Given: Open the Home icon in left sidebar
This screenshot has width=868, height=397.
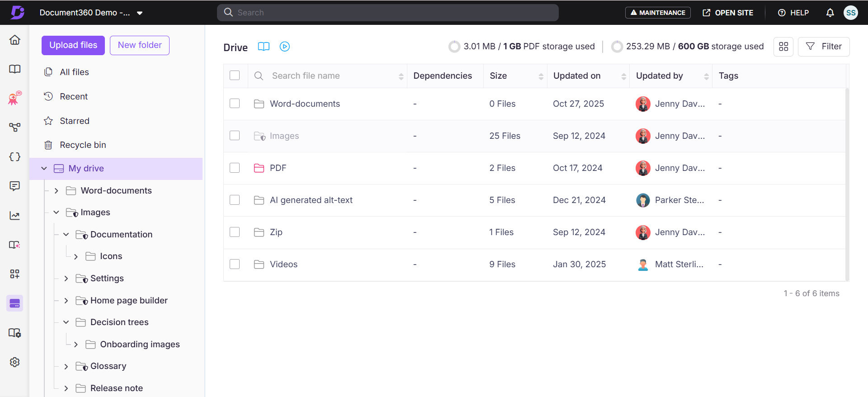Looking at the screenshot, I should tap(15, 40).
